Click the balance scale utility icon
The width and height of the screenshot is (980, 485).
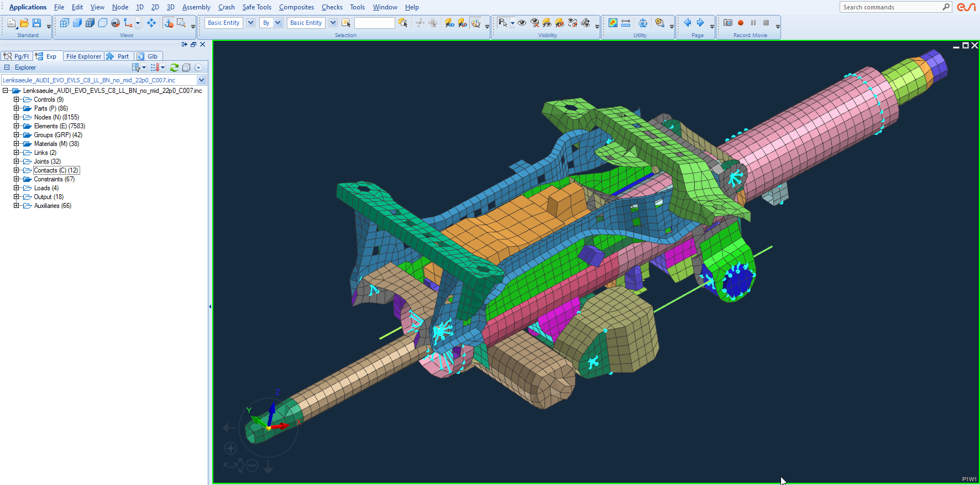coord(642,23)
